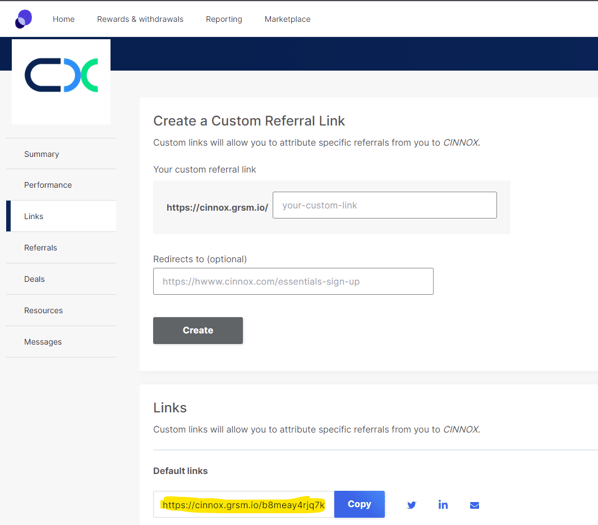Screen dimensions: 598x525
Task: Open Deals in the sidebar
Action: tap(61, 279)
